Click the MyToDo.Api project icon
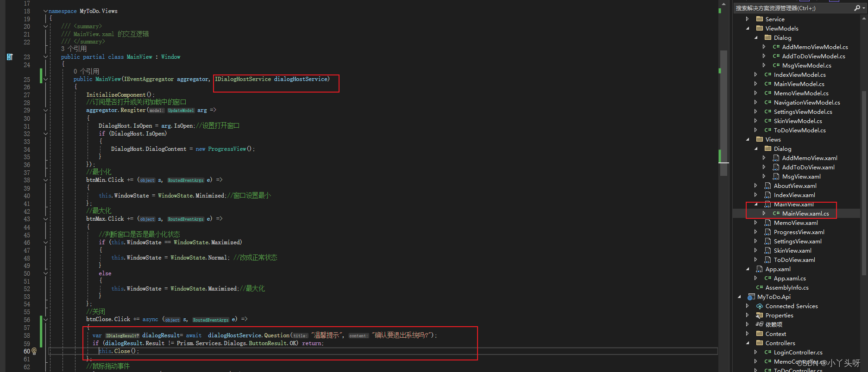Viewport: 868px width, 372px height. tap(751, 297)
